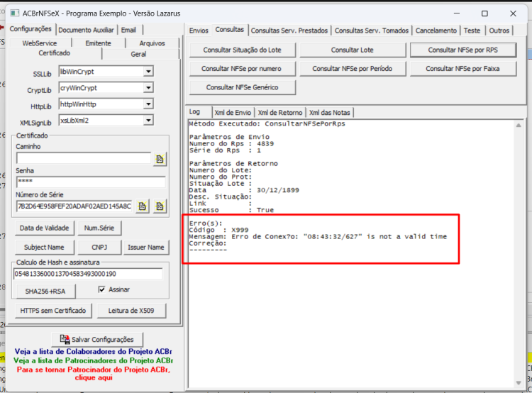The height and width of the screenshot is (393, 532).
Task: Go to the WebService tab
Action: click(40, 43)
